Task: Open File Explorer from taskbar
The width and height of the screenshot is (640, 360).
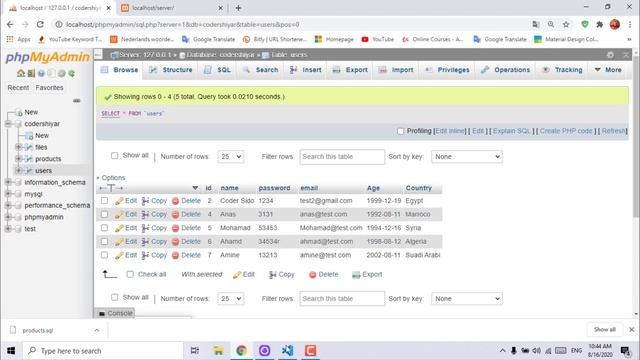Action: click(x=218, y=350)
